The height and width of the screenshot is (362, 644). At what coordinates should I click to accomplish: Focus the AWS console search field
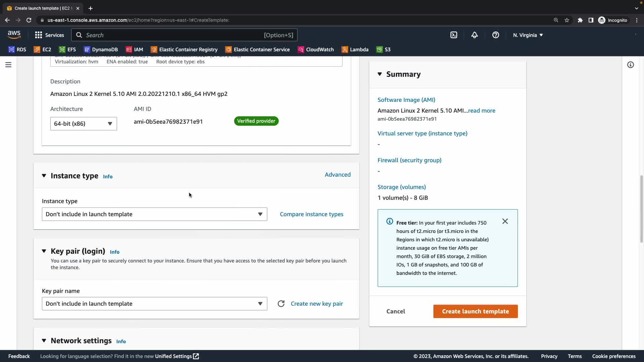click(174, 35)
